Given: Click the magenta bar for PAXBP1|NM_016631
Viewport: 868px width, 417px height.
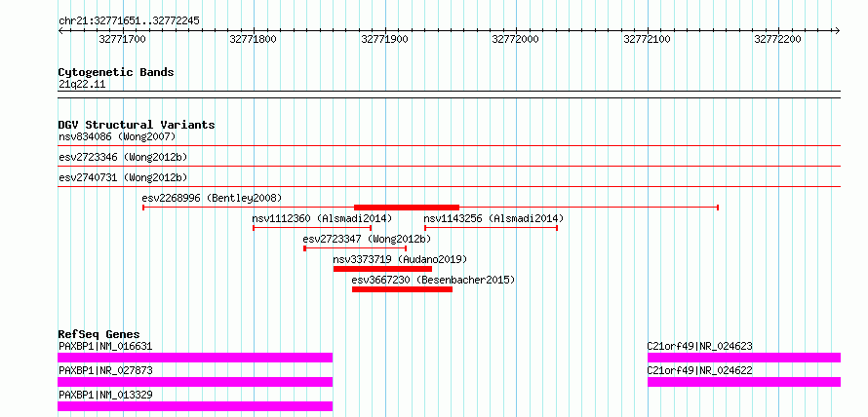Looking at the screenshot, I should point(195,358).
